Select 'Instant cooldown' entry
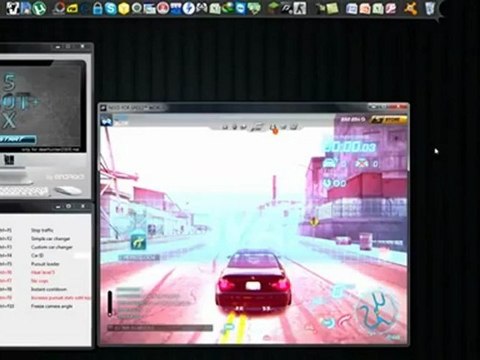480x360 pixels. click(49, 289)
